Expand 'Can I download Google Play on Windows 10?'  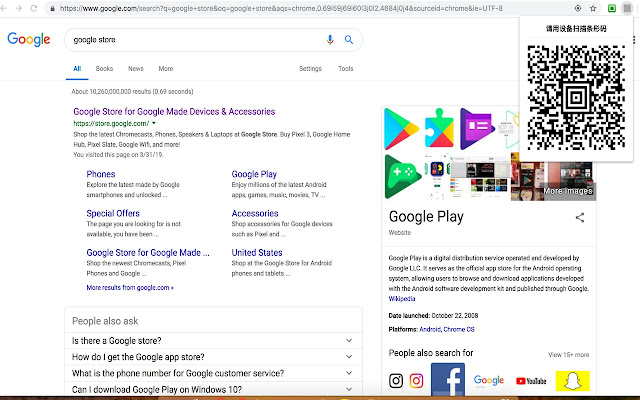point(213,389)
